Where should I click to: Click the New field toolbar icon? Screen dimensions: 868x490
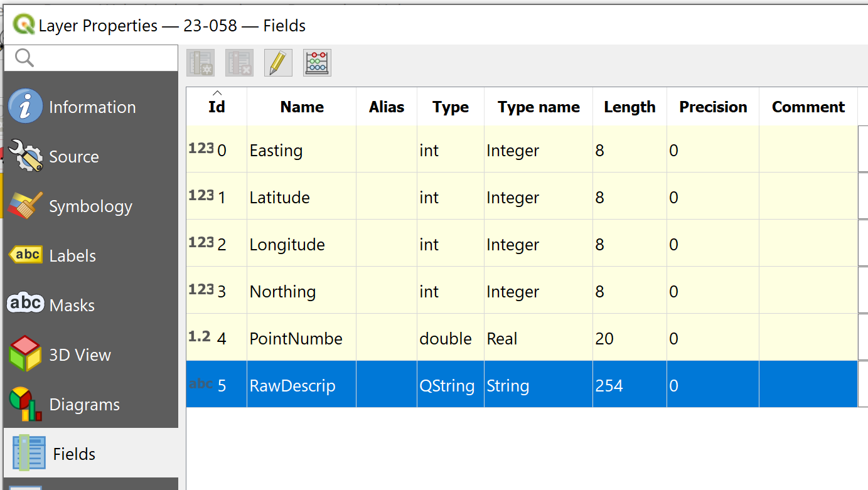201,63
